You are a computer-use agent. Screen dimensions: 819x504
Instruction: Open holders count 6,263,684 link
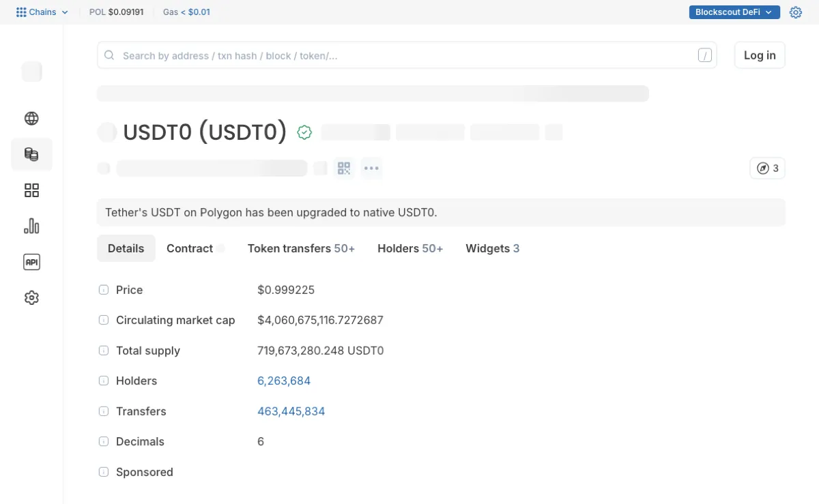click(284, 381)
